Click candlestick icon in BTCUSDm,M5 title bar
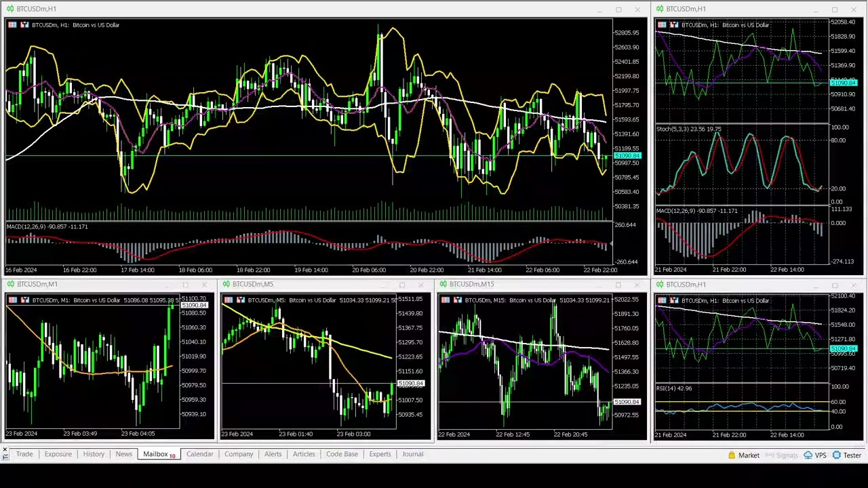 tap(226, 284)
